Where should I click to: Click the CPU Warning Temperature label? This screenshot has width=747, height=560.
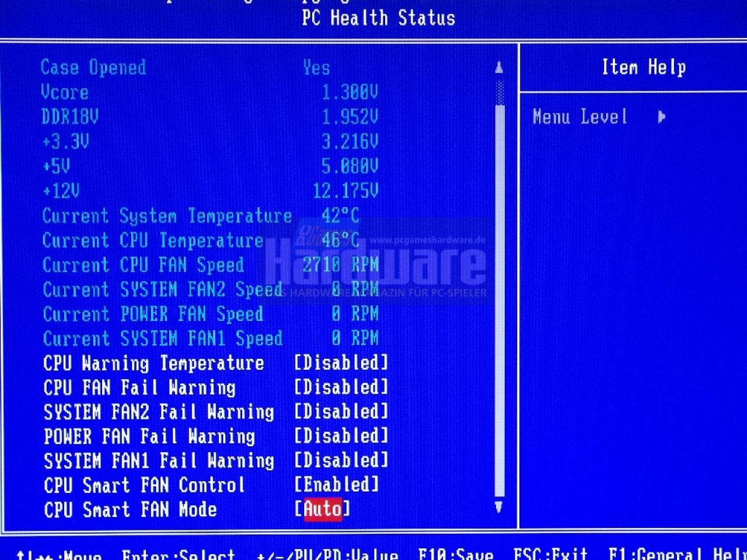154,363
